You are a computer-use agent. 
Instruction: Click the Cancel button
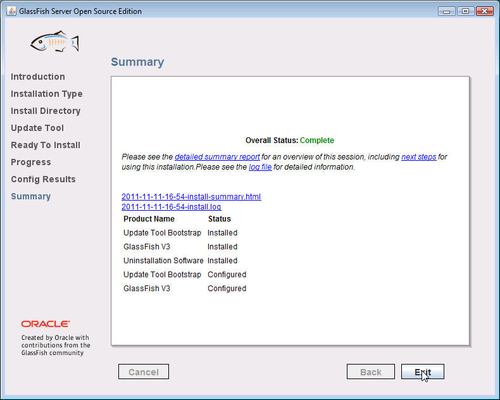coord(143,372)
